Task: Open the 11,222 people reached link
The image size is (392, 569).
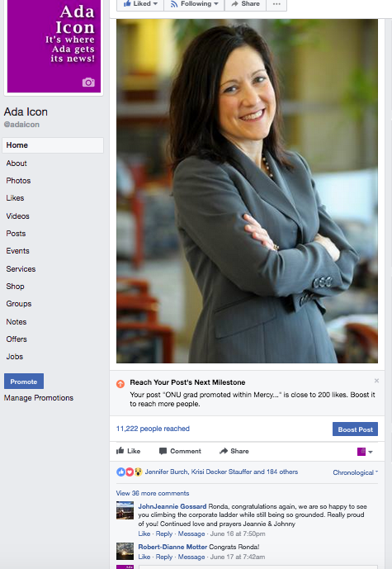Action: [153, 429]
